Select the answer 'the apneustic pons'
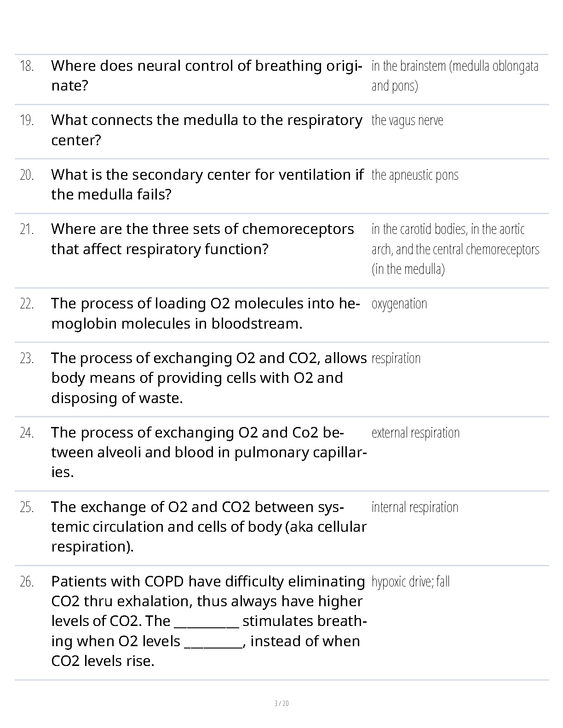 pos(414,175)
